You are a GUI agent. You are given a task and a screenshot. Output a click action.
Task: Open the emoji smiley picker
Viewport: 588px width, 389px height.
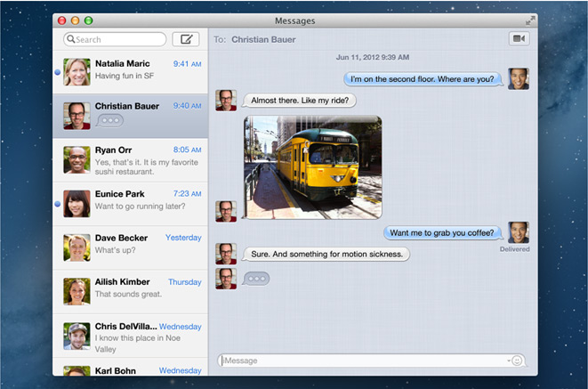(518, 361)
